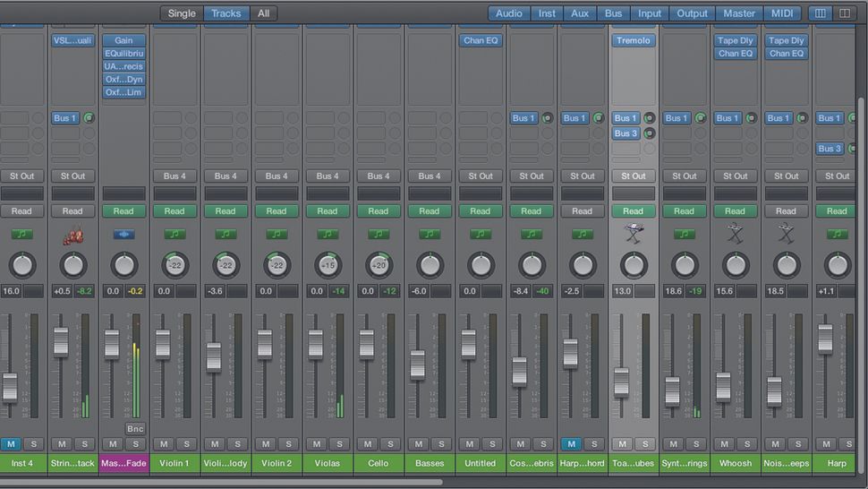Open the Untitled St Out output menu
The width and height of the screenshot is (868, 489).
click(x=481, y=176)
